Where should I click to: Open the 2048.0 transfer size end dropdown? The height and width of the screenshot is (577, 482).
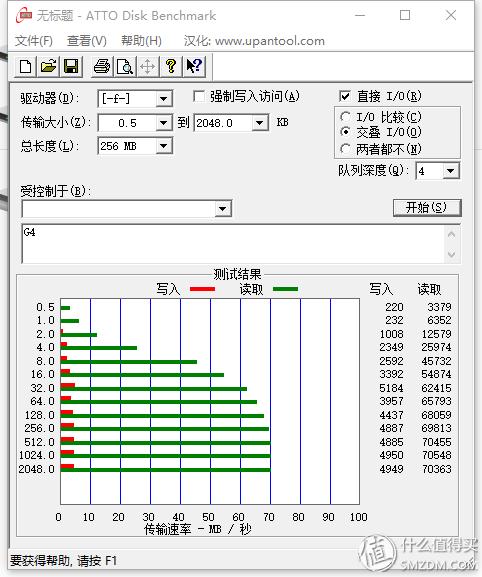259,123
